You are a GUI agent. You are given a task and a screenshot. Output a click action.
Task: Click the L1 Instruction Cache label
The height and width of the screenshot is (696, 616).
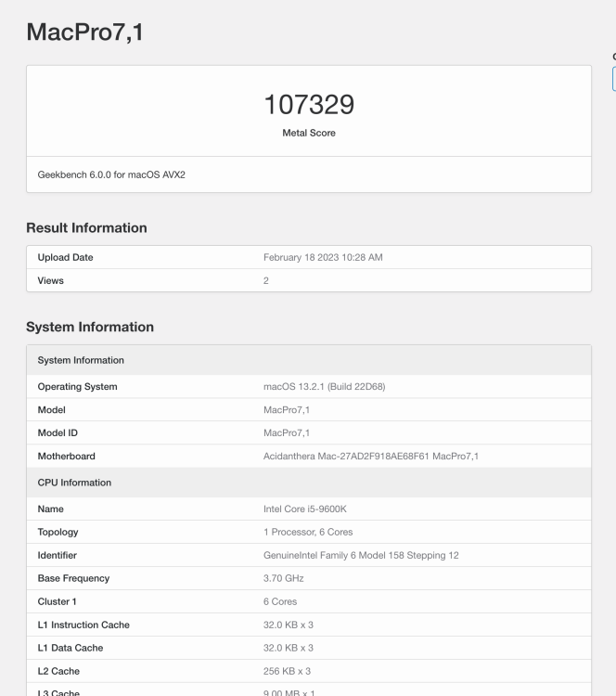point(83,625)
